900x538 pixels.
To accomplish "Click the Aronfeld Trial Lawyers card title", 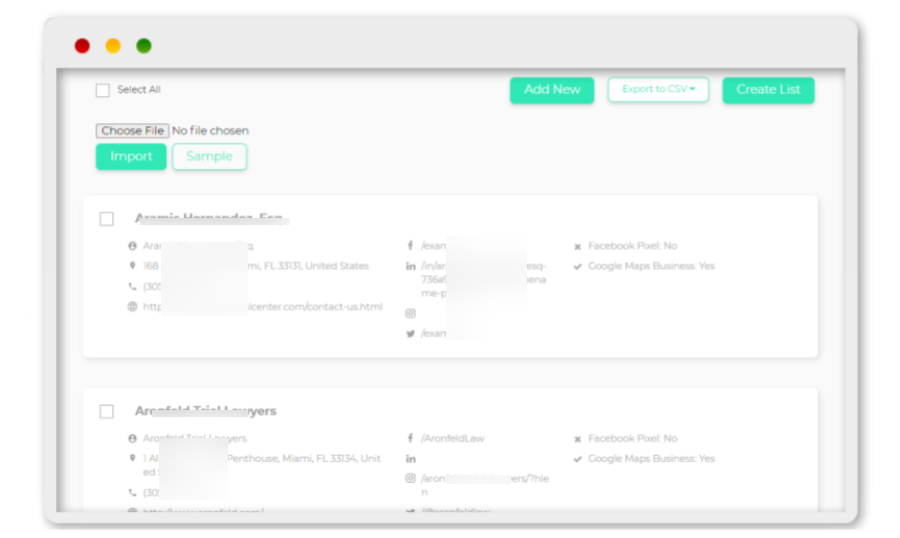I will [x=205, y=411].
